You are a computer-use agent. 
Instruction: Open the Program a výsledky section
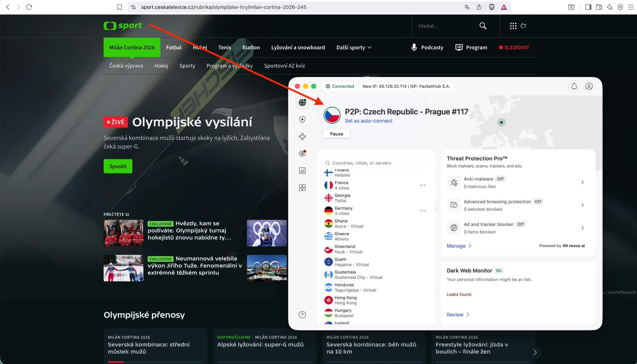229,65
